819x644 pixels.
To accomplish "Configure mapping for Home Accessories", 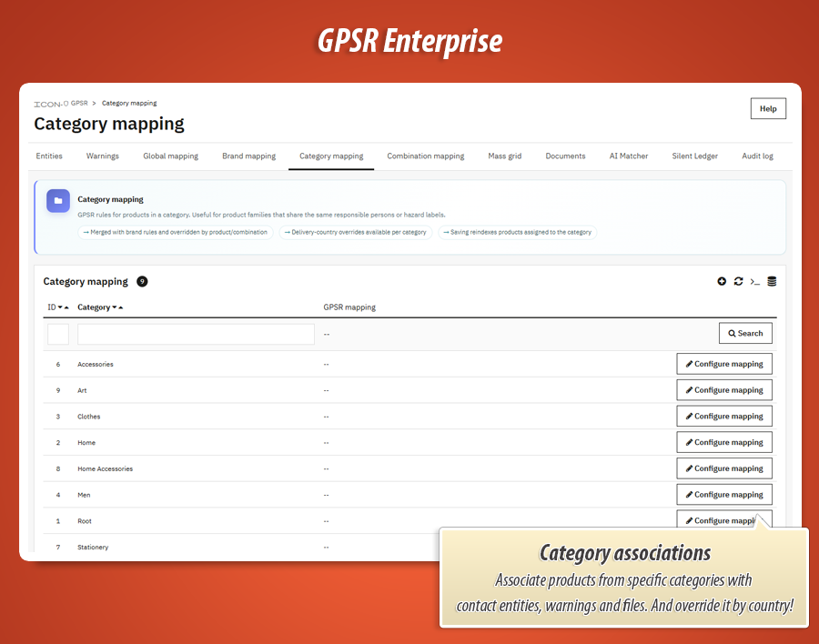I will pos(724,468).
